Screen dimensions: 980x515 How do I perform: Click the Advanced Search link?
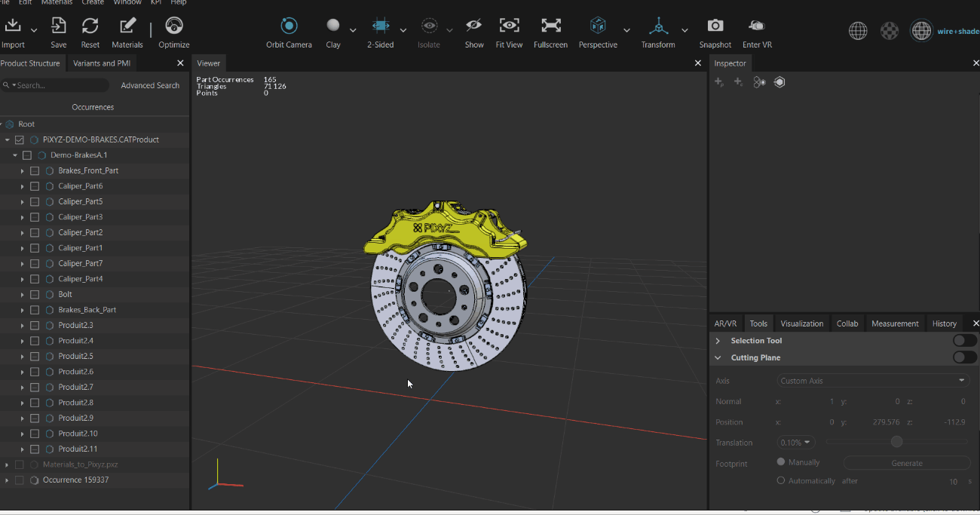click(150, 85)
